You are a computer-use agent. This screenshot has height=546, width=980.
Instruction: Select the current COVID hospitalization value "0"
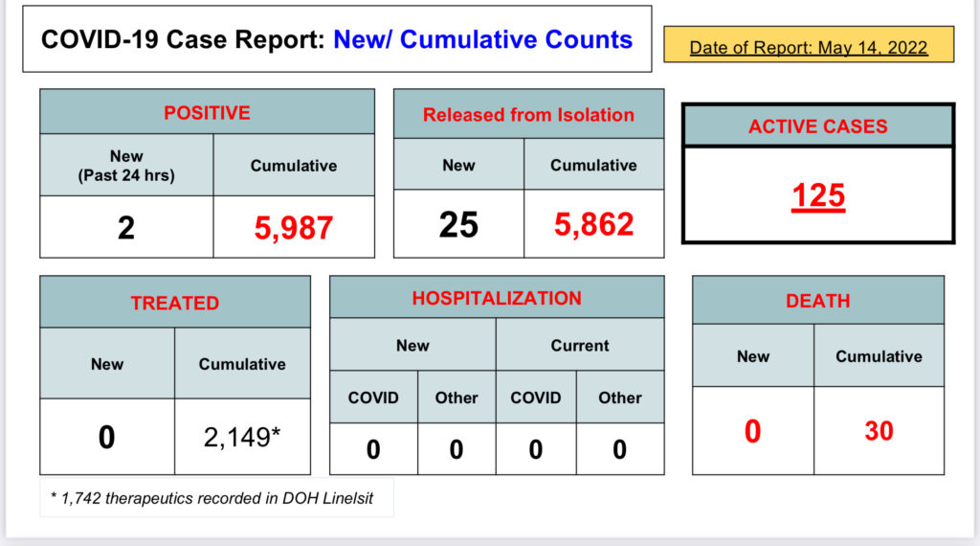[x=536, y=449]
